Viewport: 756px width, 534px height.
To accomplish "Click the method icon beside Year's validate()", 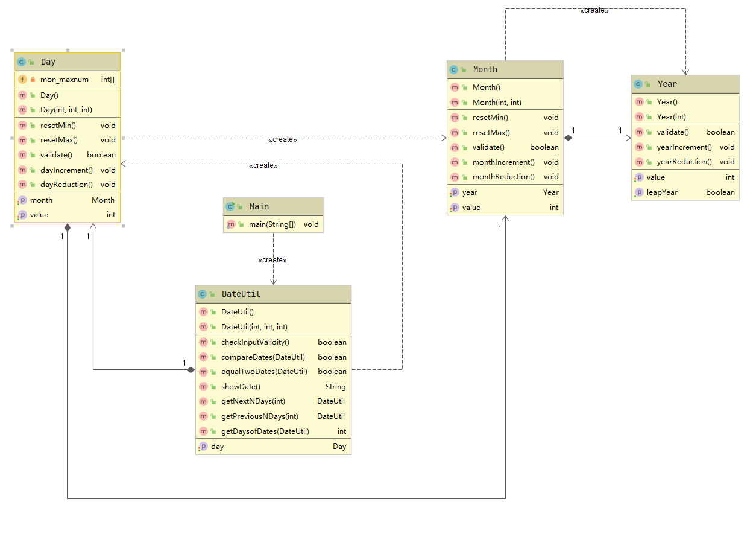I will (x=639, y=132).
